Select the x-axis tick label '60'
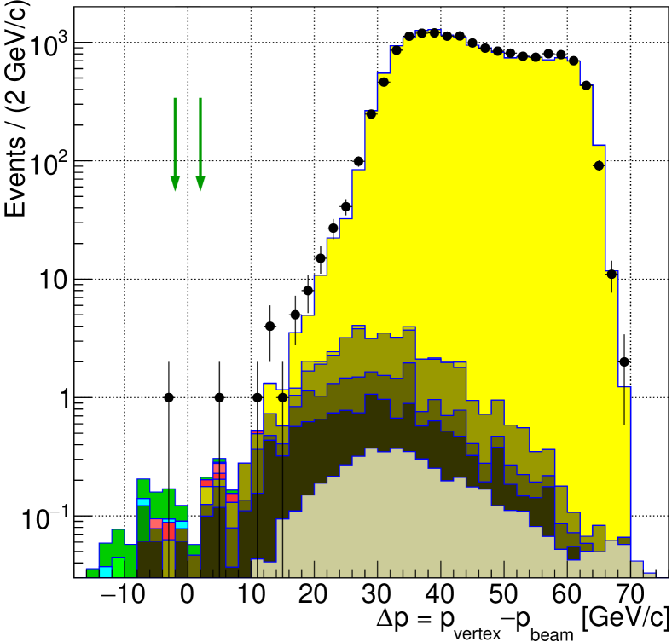Viewport: 672px width, 642px height. click(x=567, y=594)
